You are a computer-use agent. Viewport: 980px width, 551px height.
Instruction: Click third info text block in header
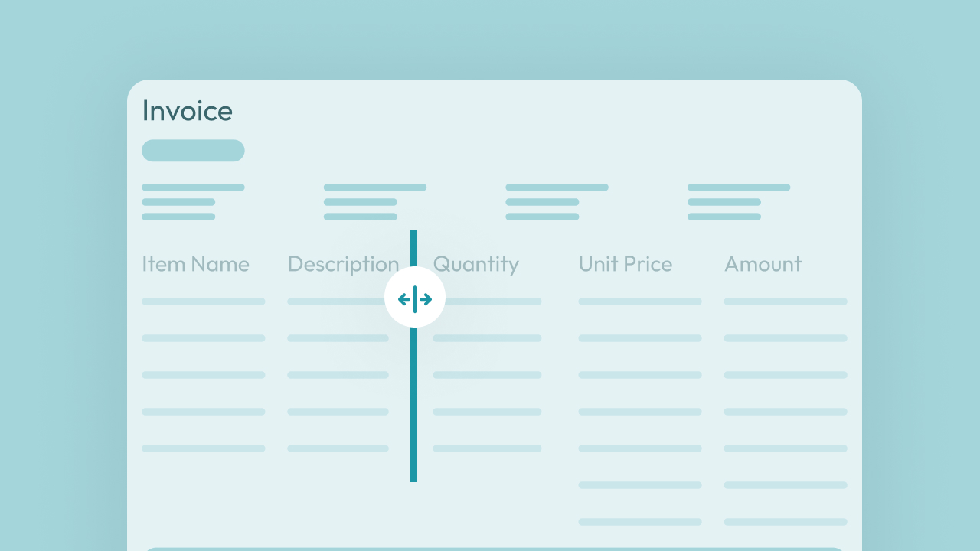557,202
